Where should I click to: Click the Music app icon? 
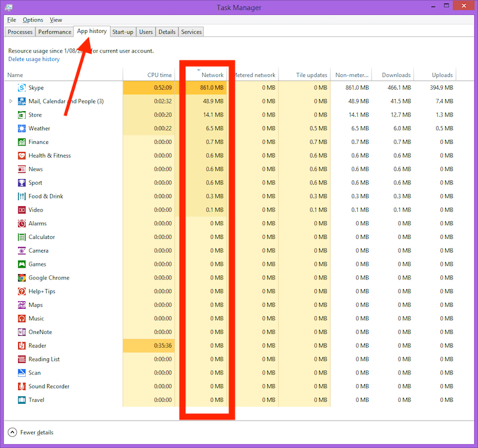pos(22,318)
